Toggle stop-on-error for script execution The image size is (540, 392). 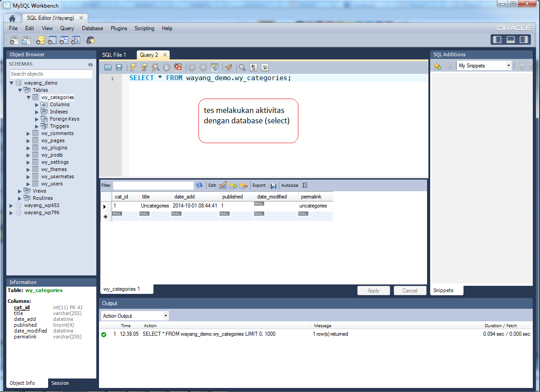click(178, 68)
